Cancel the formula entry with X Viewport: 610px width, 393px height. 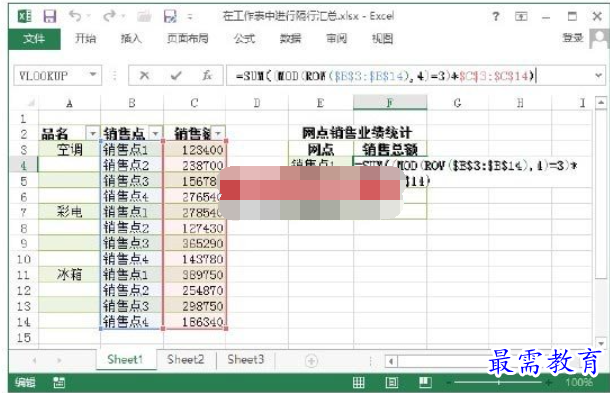click(144, 75)
